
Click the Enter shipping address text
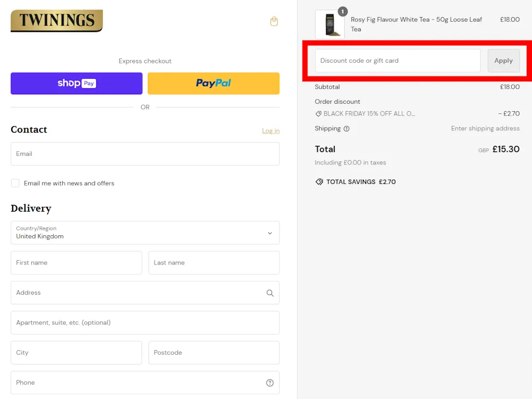[x=485, y=128]
